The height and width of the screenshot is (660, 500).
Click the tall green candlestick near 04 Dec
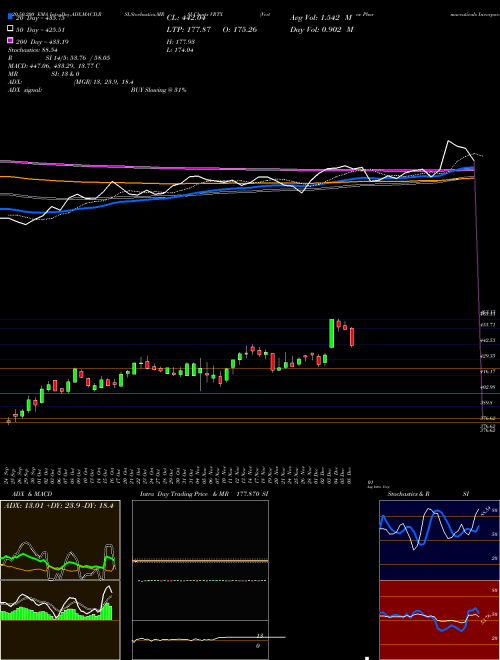pyautogui.click(x=332, y=333)
